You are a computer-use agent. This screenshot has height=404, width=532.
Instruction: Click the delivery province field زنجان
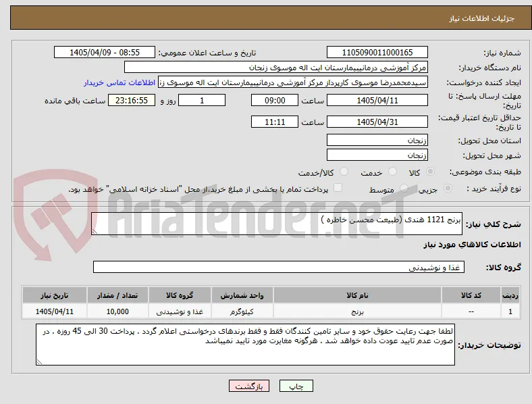coord(377,140)
